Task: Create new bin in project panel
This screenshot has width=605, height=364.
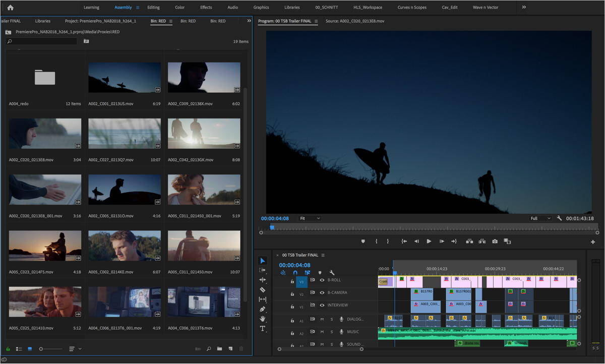Action: (x=219, y=348)
